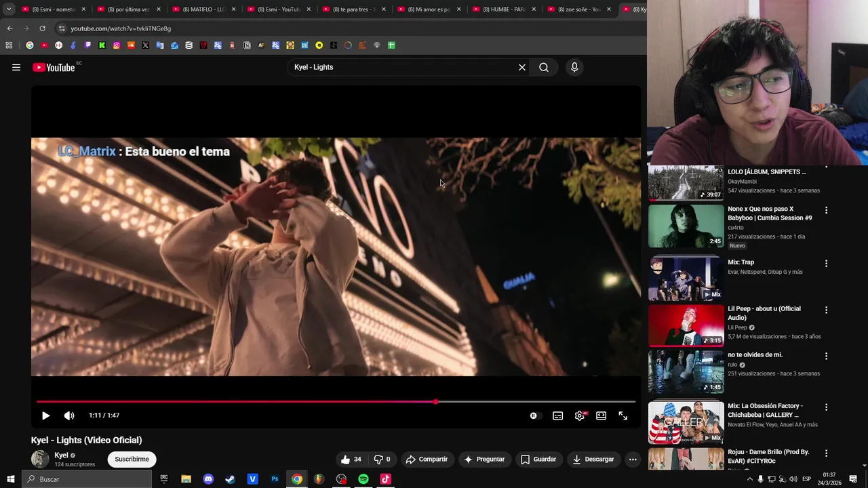Open the Instagram bookmark icon
Screen dimensions: 868x488
point(117,45)
